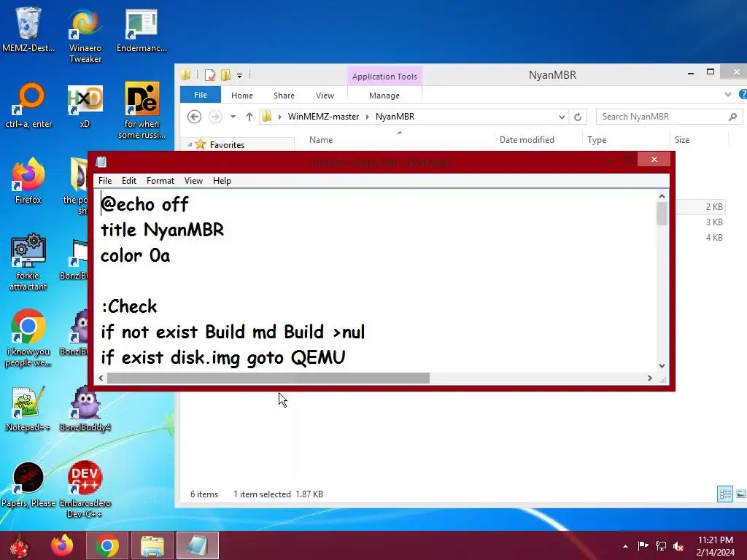Click Notepad scroll down arrow
The image size is (747, 560).
pos(662,366)
